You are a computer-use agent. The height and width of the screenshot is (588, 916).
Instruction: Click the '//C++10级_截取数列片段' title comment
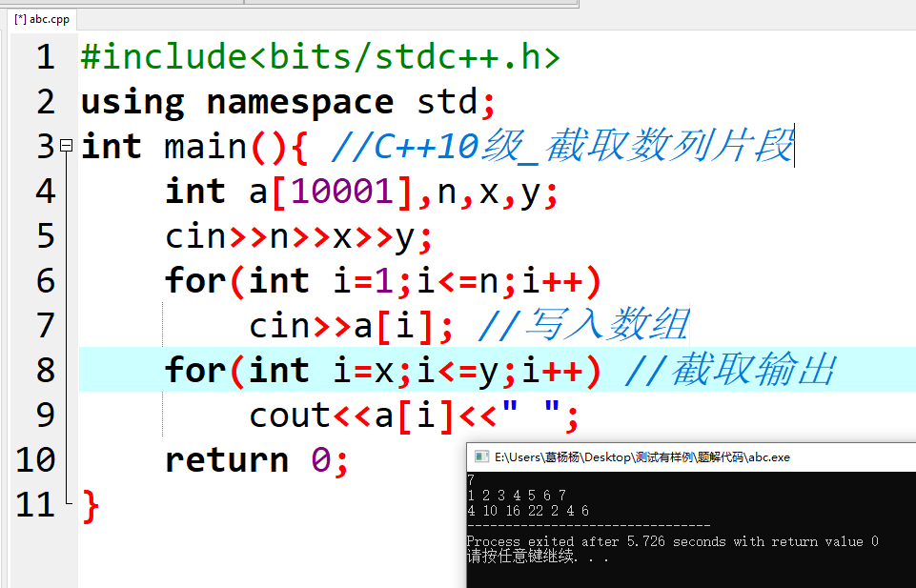pyautogui.click(x=562, y=147)
